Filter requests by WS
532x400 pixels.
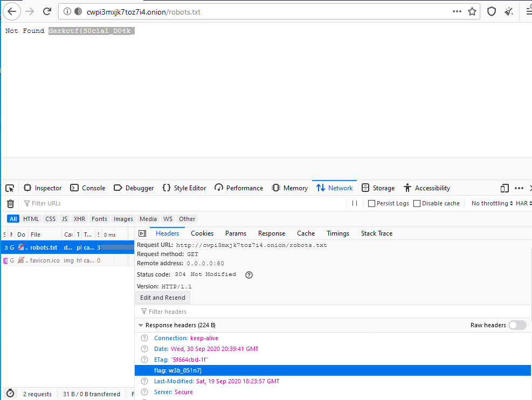pyautogui.click(x=168, y=219)
